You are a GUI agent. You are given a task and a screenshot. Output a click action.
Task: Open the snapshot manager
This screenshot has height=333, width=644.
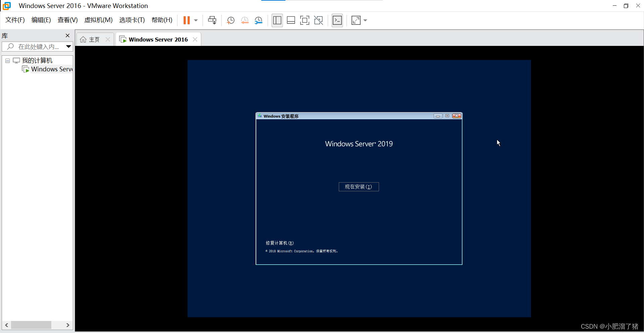(x=259, y=20)
